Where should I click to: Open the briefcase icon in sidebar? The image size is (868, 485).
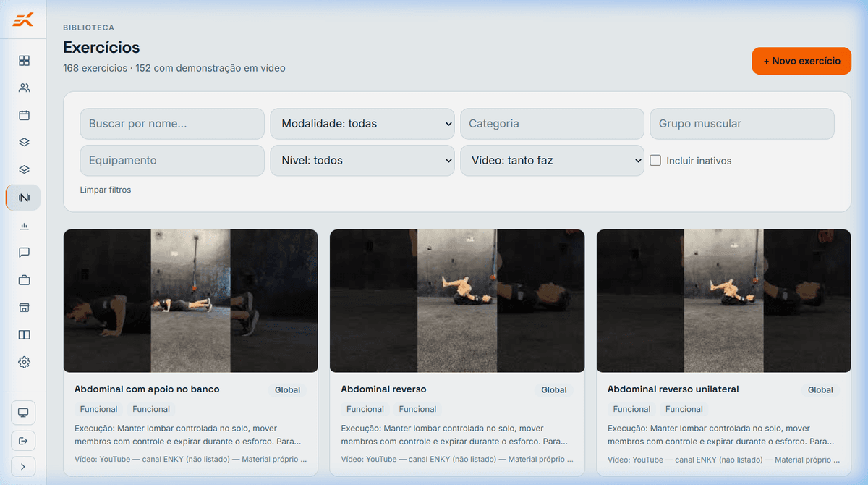click(24, 280)
